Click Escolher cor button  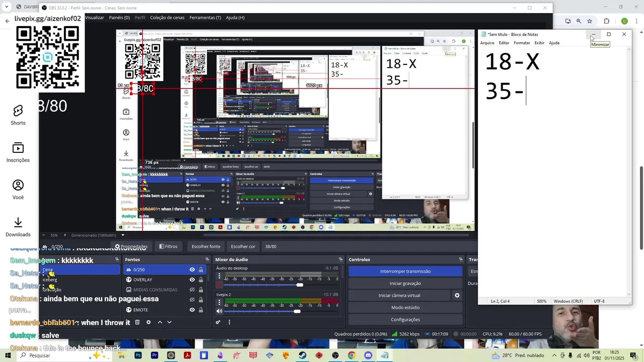243,246
